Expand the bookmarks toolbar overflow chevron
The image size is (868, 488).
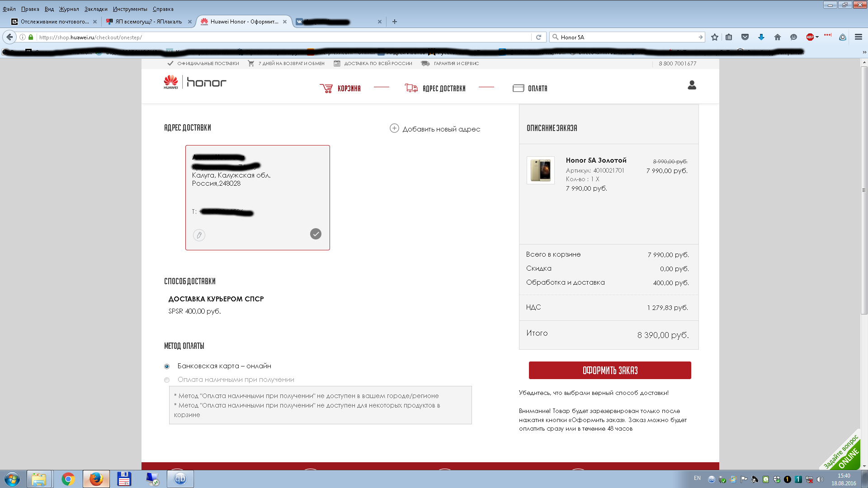point(864,52)
